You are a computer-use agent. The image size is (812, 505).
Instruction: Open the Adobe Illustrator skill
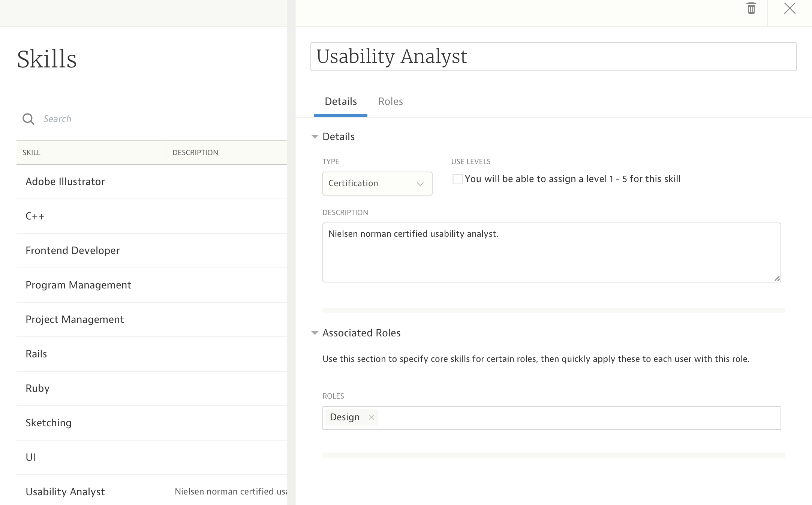(x=65, y=182)
